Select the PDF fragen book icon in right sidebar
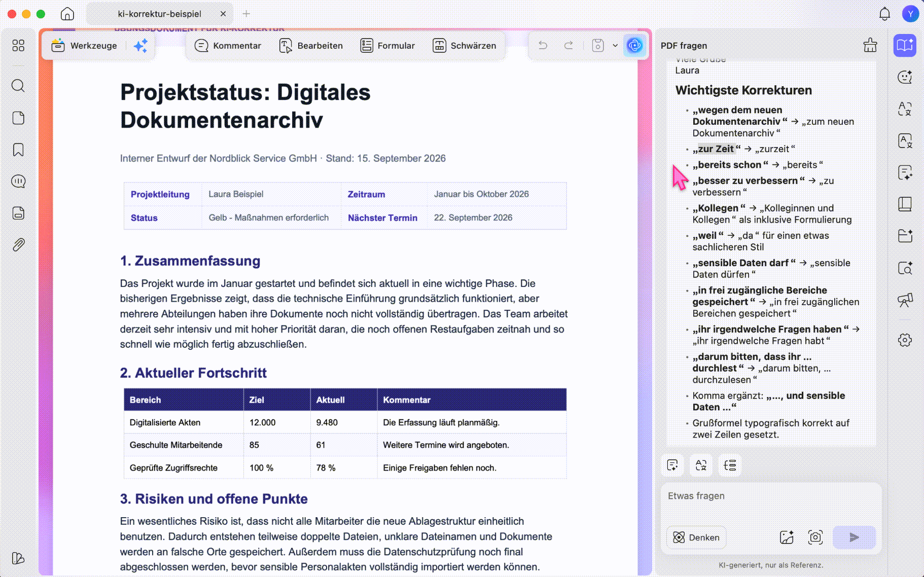This screenshot has width=924, height=577. click(x=905, y=46)
